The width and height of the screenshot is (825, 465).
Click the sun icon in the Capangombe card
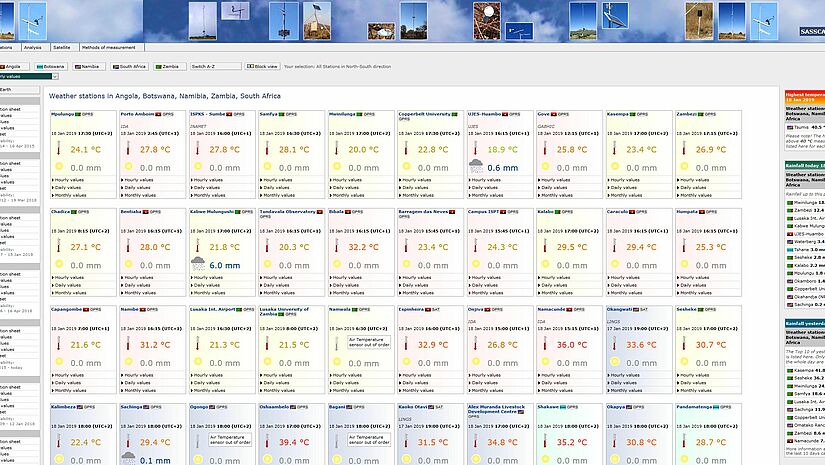59,361
